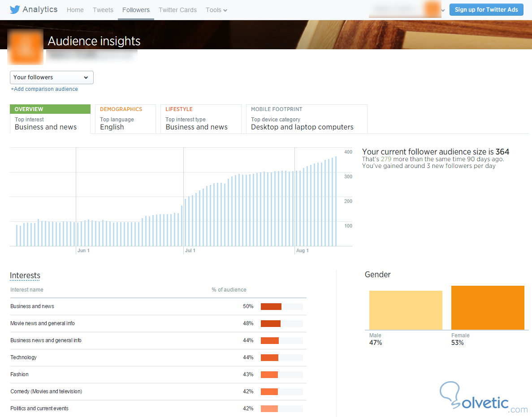The height and width of the screenshot is (417, 532).
Task: Open the account menu arrow
Action: coord(443,10)
